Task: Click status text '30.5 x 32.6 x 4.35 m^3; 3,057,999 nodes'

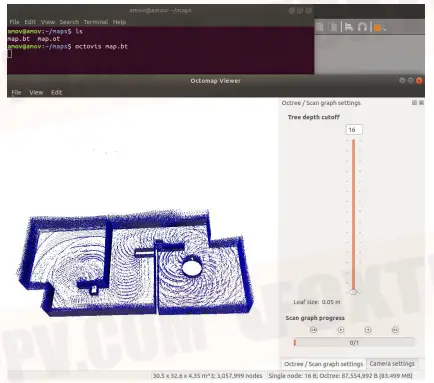Action: coord(207,376)
